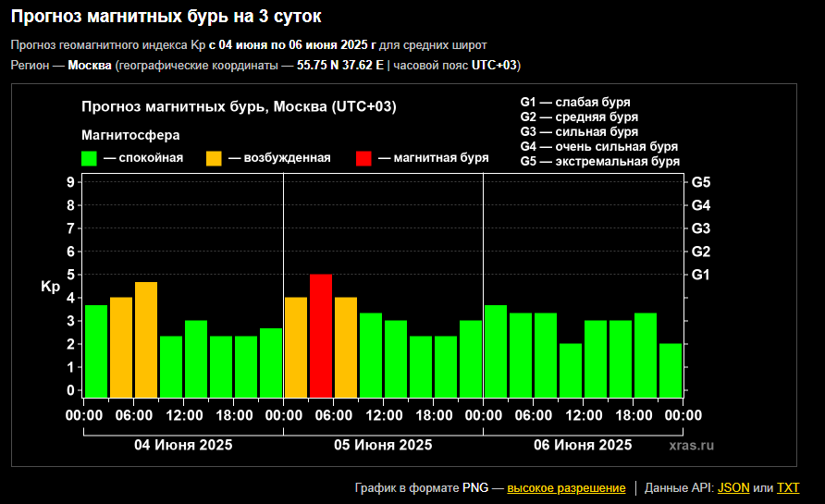Screen dimensions: 825x504
Task: Click the "05 Июня 2025" date label
Action: (x=383, y=445)
